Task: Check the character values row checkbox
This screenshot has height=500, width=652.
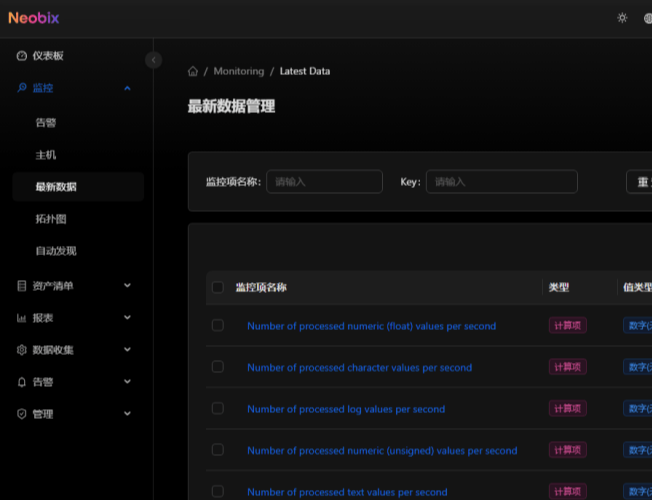Action: 218,367
